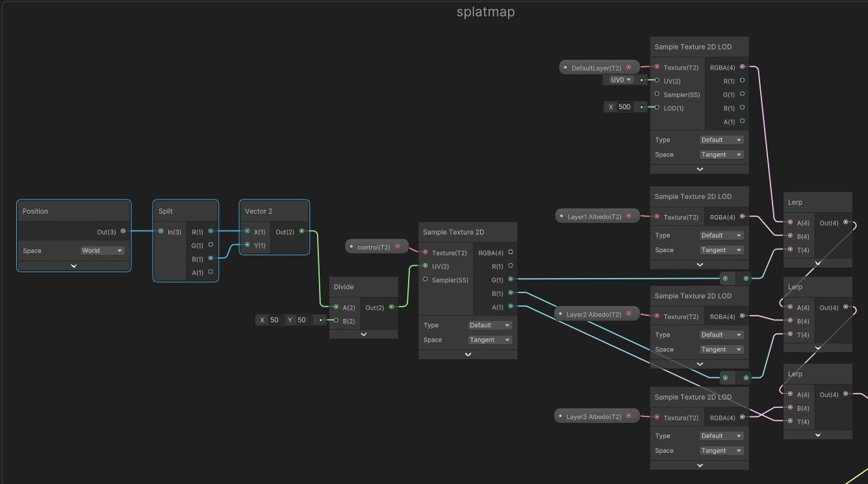
Task: Expand the Divide node chevron
Action: pyautogui.click(x=363, y=334)
